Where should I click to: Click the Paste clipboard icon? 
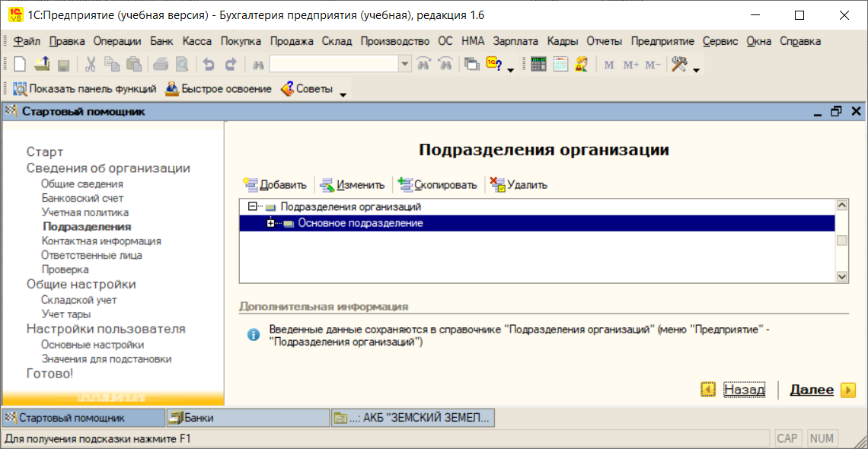point(132,64)
